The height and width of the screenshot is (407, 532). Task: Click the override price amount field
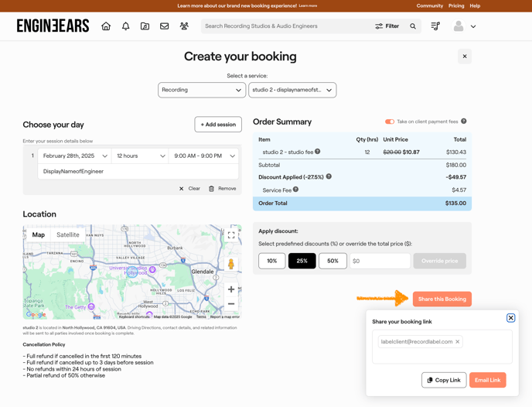[x=380, y=261]
